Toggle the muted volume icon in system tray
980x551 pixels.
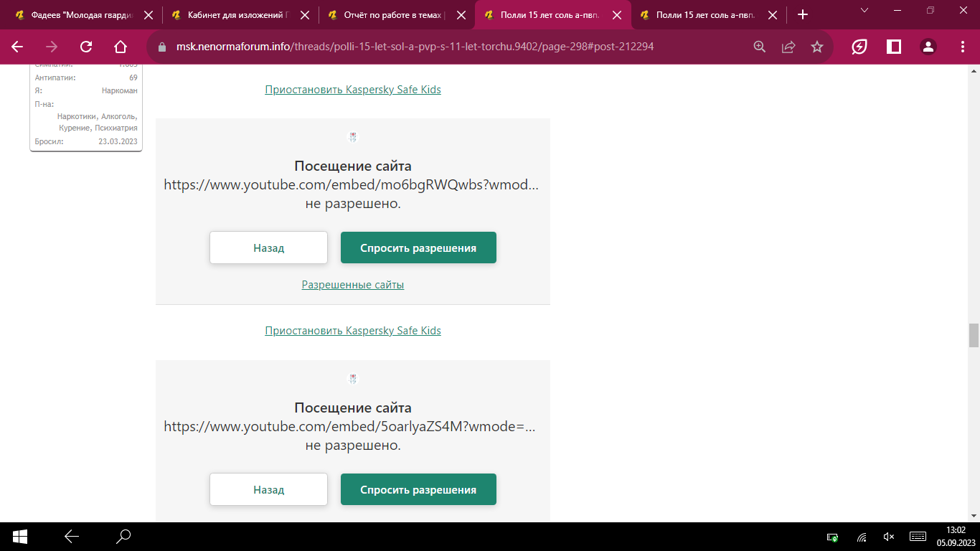point(889,537)
